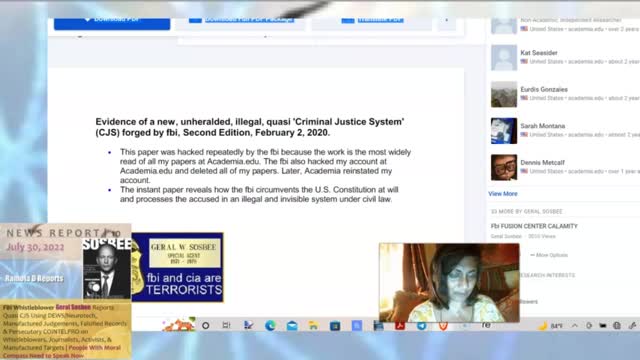Select Dennis Metcalf's avatar thumbnail
This screenshot has width=640, height=360.
(504, 167)
